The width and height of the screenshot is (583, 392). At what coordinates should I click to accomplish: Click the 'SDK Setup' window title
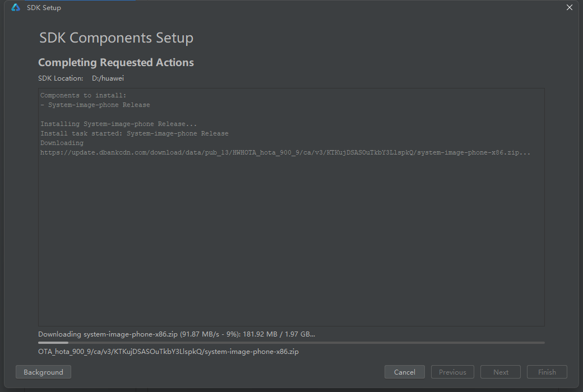click(44, 8)
